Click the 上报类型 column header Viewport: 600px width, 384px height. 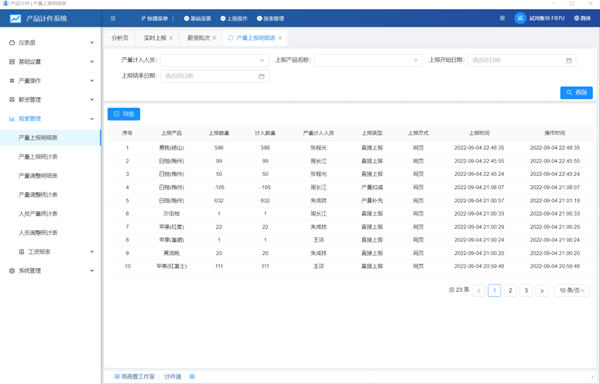[x=372, y=133]
